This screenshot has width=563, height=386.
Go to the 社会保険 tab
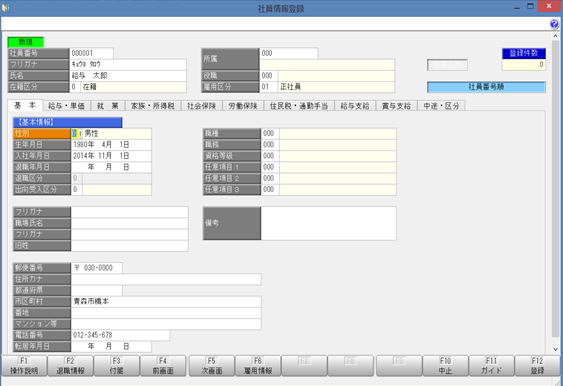coord(201,106)
